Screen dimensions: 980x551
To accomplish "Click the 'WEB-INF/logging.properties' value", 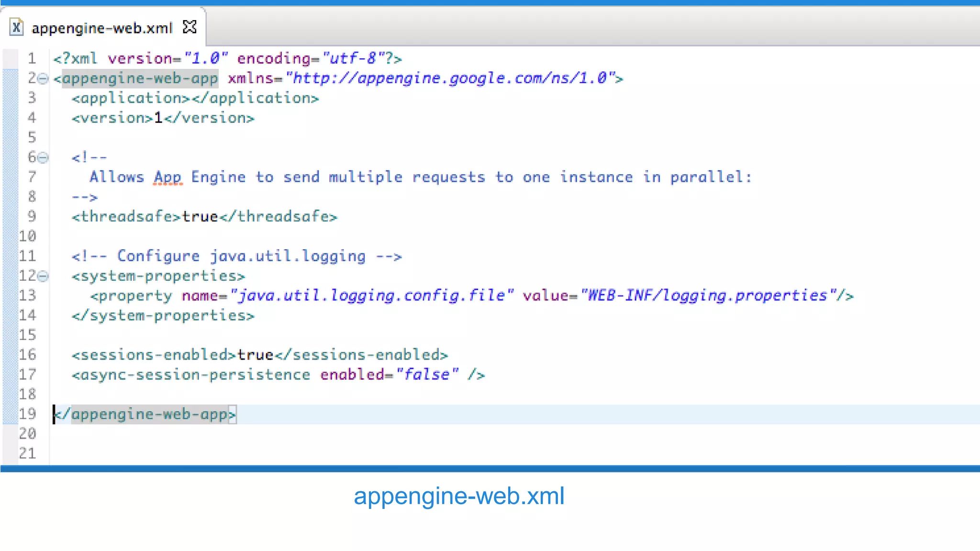I will [708, 296].
